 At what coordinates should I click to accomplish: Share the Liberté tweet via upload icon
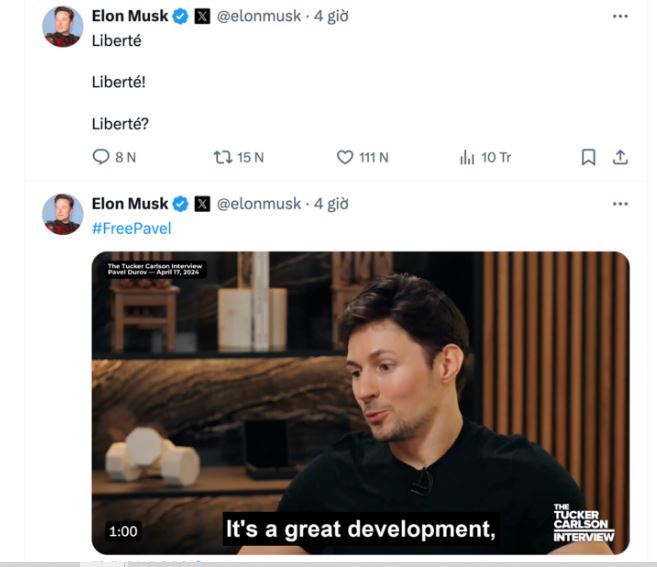tap(620, 157)
